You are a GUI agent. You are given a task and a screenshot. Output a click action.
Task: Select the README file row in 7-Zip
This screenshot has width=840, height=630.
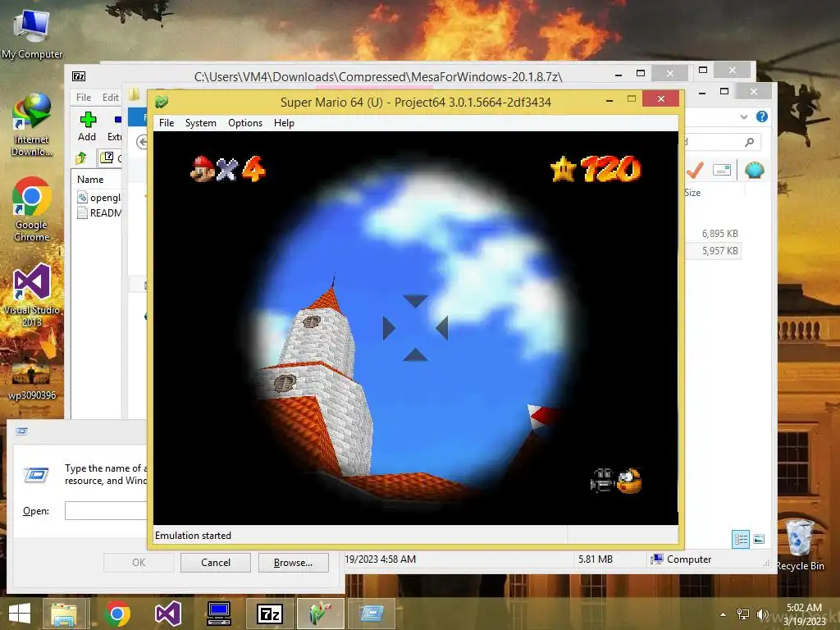pyautogui.click(x=98, y=212)
